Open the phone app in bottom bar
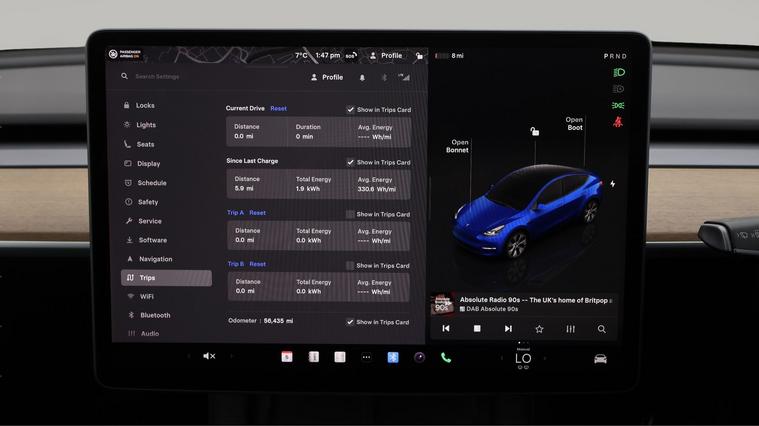Screen dimensions: 759x426 click(x=446, y=357)
